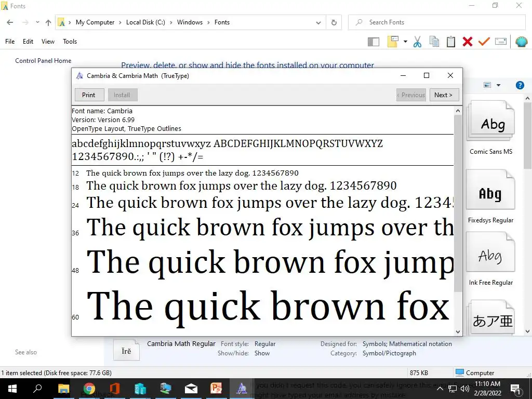Viewport: 532px width, 399px height.
Task: Click the Rename field icon in toolbar
Action: (501, 42)
